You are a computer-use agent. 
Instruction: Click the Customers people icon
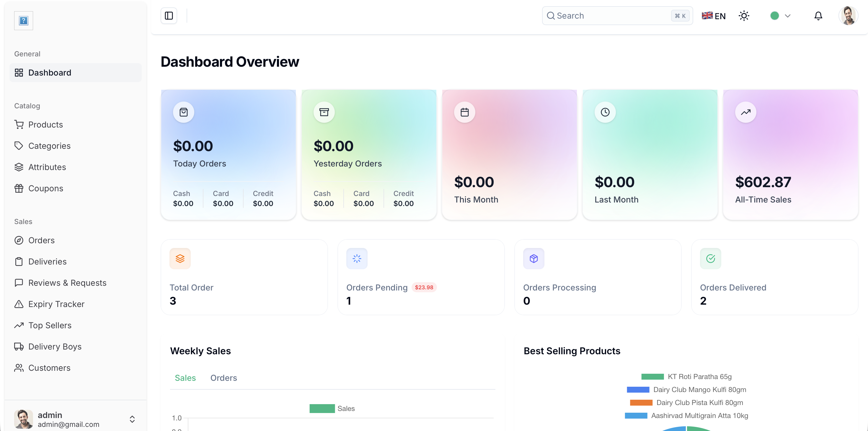pyautogui.click(x=19, y=368)
